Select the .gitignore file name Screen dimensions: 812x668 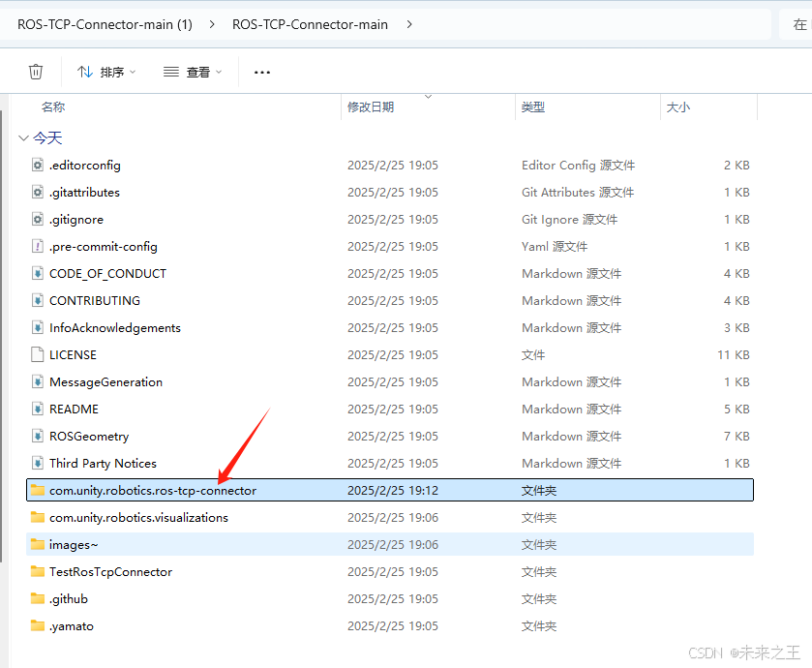[76, 220]
